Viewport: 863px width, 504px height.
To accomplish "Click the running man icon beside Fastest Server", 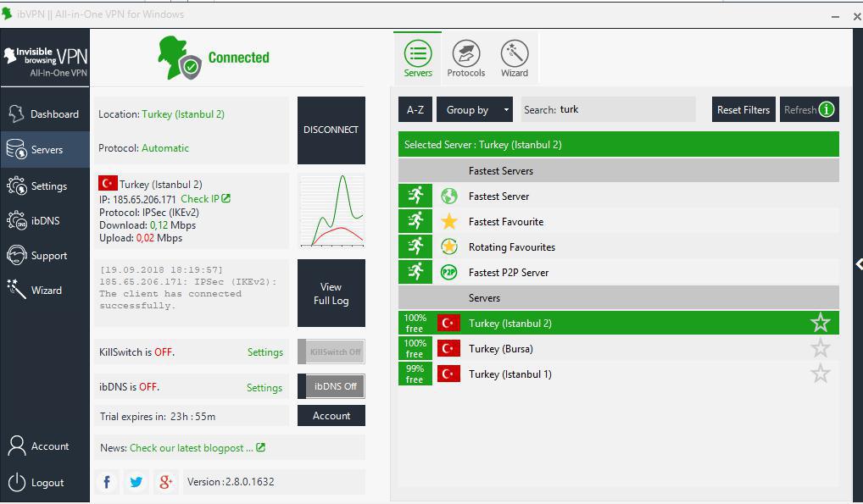I will pyautogui.click(x=415, y=196).
